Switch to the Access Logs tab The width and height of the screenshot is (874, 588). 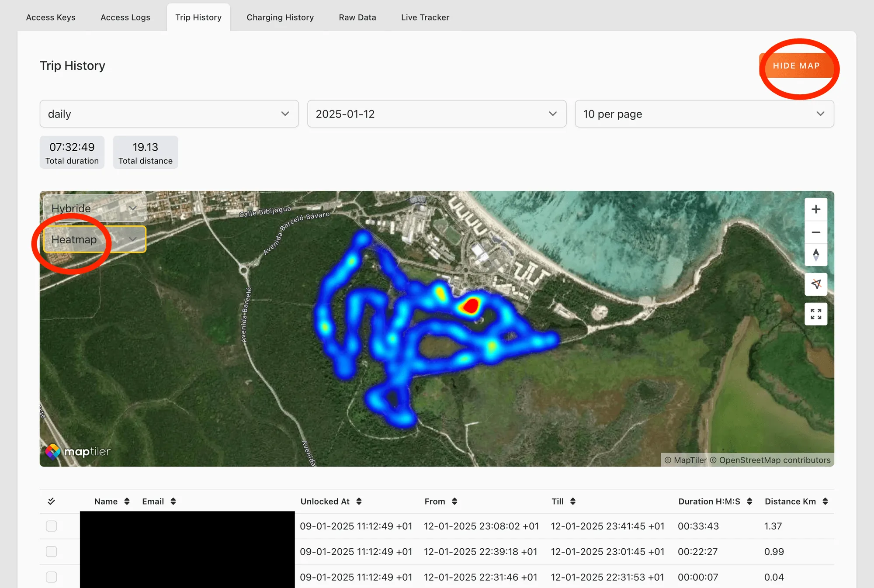(x=125, y=17)
